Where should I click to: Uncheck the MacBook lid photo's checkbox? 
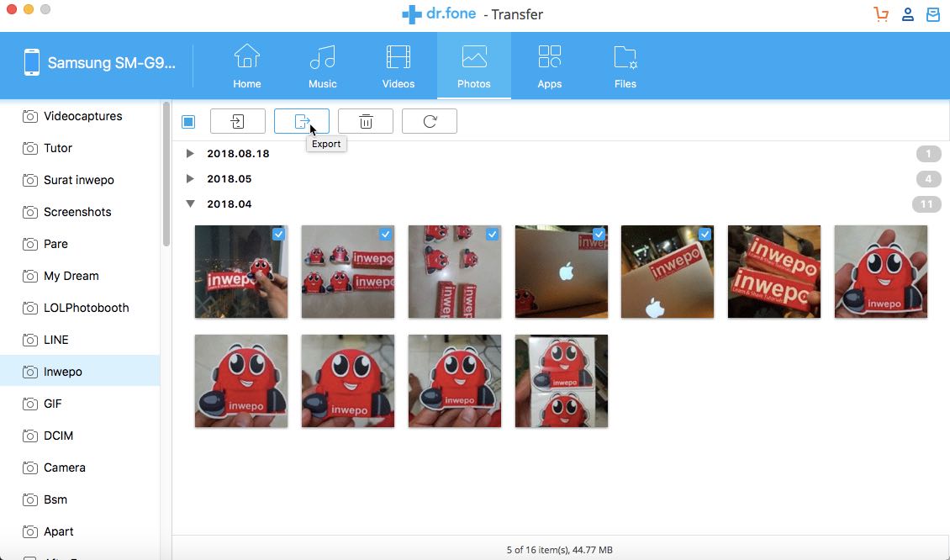click(599, 234)
